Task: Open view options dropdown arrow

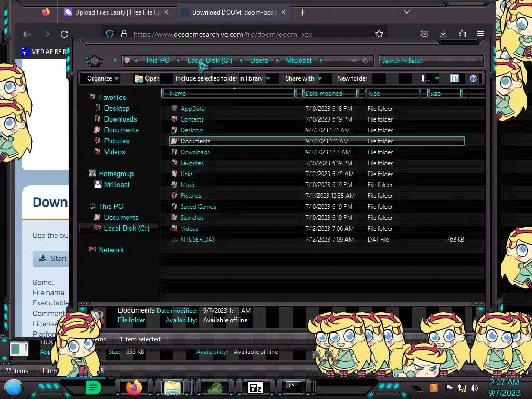Action: tap(437, 79)
